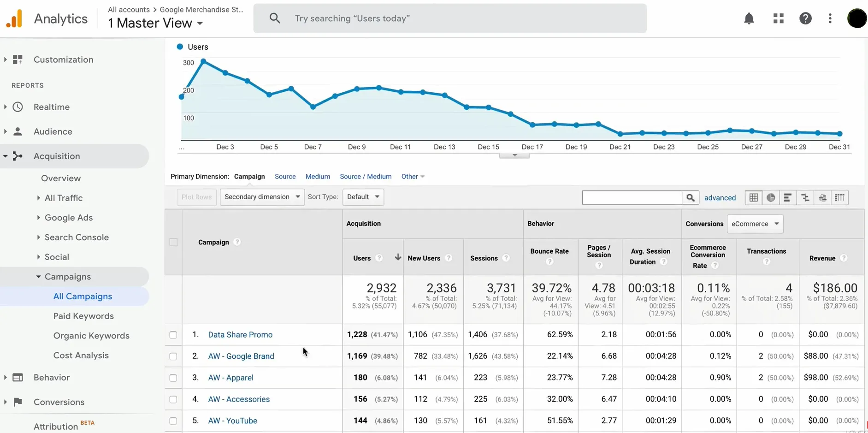Select the Source / Medium dimension
This screenshot has height=433, width=868.
[x=366, y=177]
